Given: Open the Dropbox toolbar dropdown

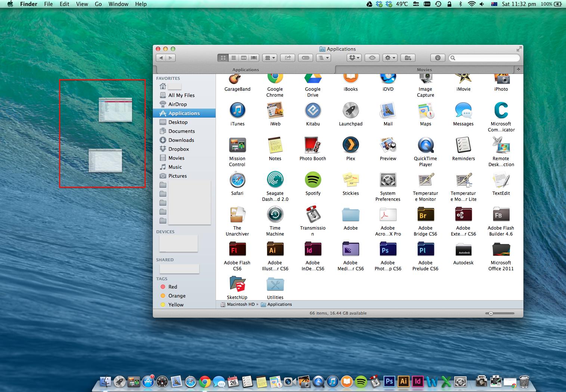Looking at the screenshot, I should point(354,58).
